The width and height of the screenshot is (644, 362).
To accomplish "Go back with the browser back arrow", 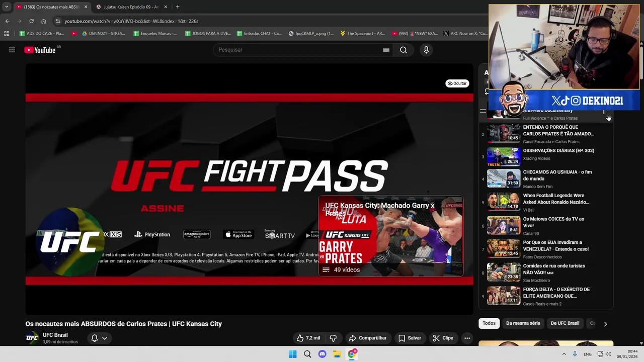I will click(7, 21).
